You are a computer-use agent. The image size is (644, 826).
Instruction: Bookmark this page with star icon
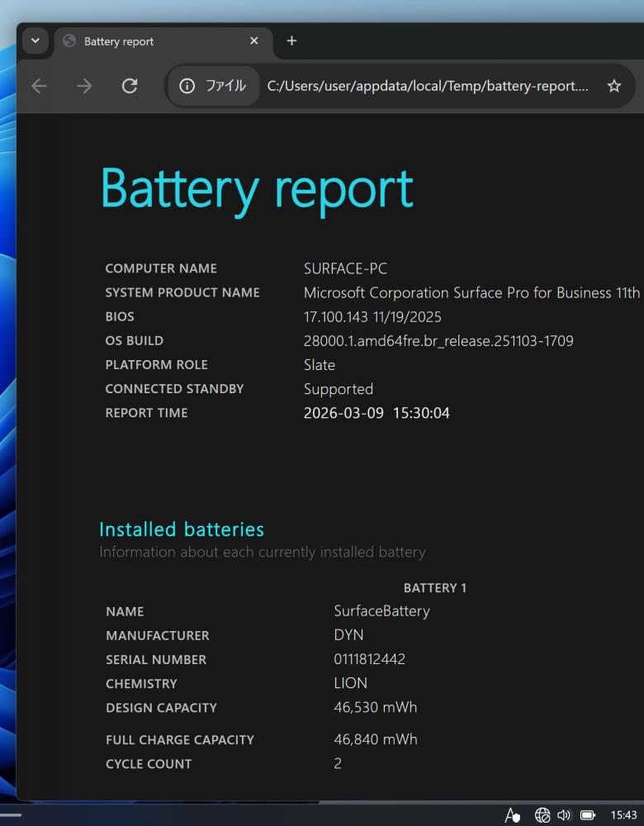pyautogui.click(x=614, y=86)
